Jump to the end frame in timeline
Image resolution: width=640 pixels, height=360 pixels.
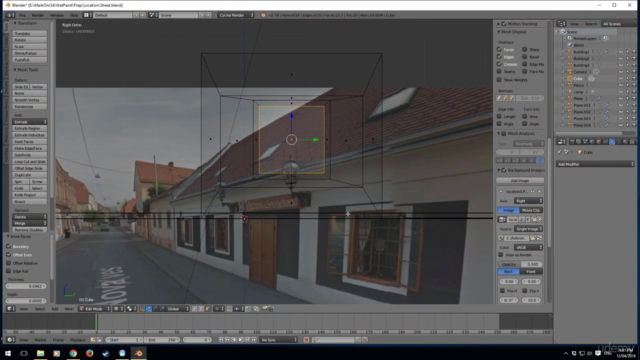tap(254, 340)
